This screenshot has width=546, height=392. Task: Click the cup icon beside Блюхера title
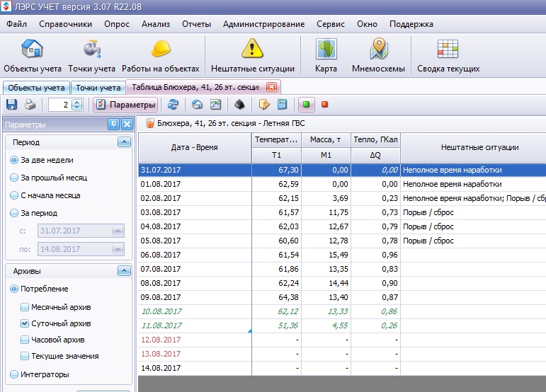(149, 123)
